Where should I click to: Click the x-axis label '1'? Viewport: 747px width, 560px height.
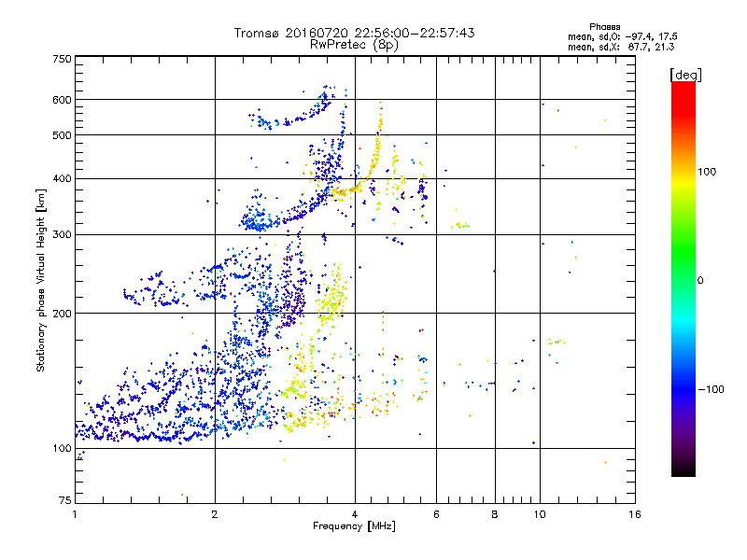[75, 514]
